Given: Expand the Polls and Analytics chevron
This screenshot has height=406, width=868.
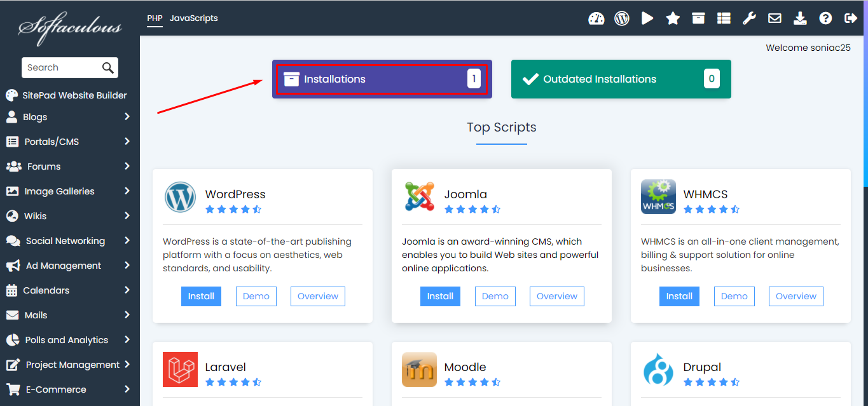Looking at the screenshot, I should [127, 339].
